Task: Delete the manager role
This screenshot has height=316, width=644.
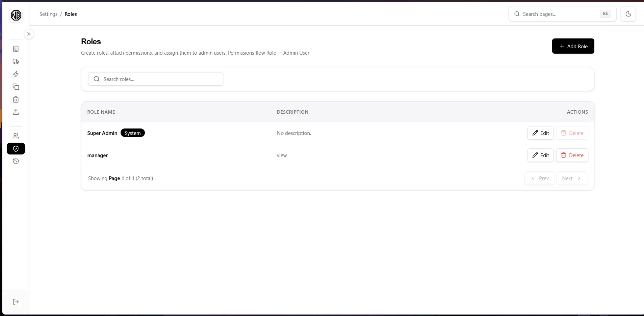Action: 572,155
